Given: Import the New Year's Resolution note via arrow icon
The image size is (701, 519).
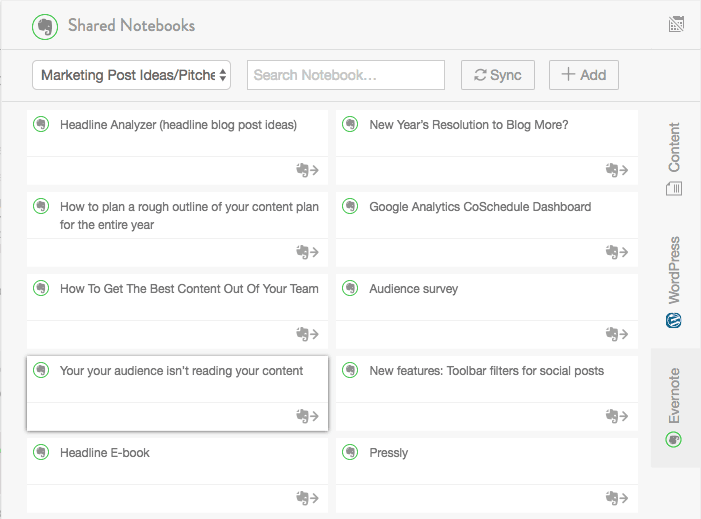Looking at the screenshot, I should click(x=617, y=170).
